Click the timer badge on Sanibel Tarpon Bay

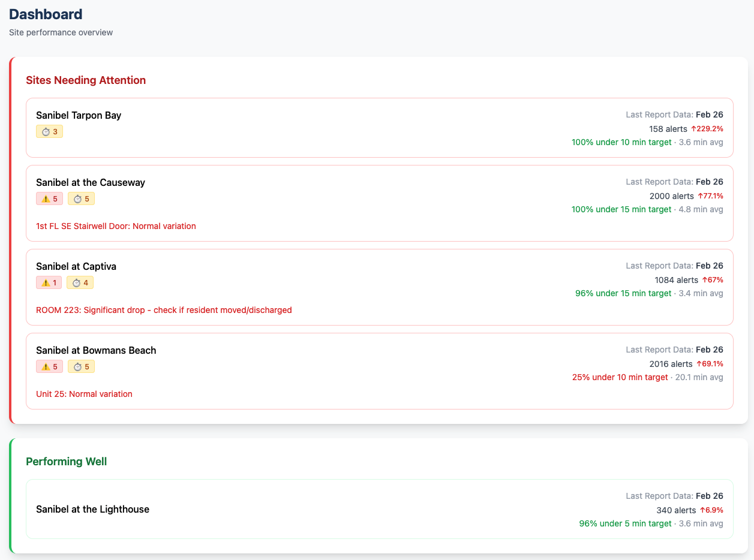(x=49, y=131)
